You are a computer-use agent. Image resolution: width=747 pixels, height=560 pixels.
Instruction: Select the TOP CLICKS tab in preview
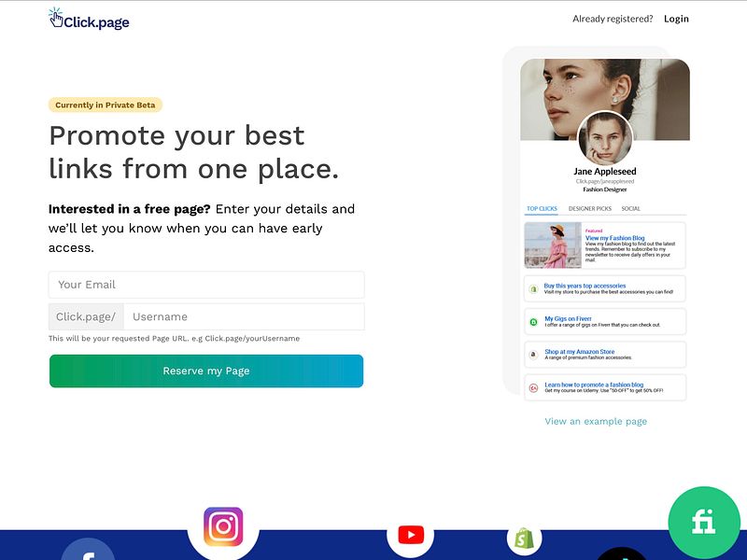pos(542,208)
